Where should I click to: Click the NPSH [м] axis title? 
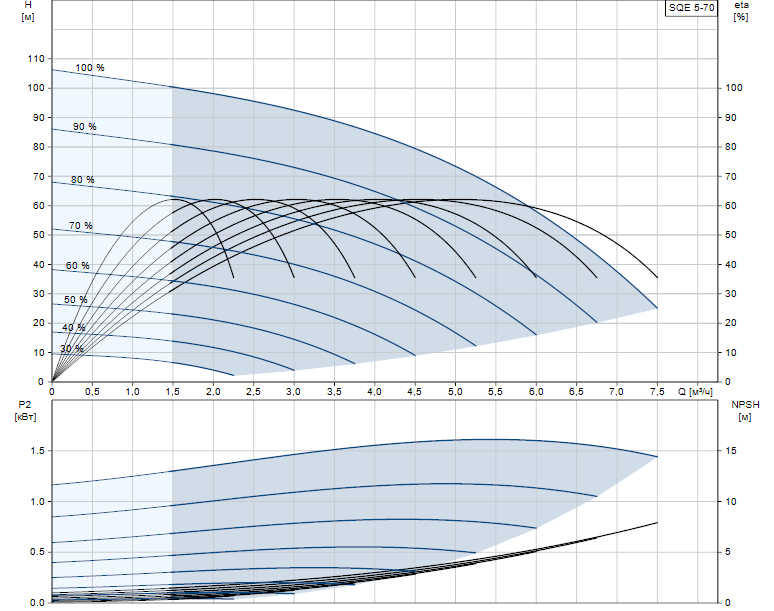745,411
